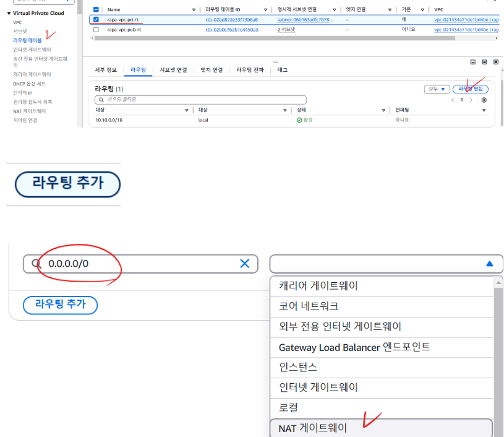The image size is (504, 437).
Task: Click the large 라우팅 추가 button
Action: click(67, 184)
